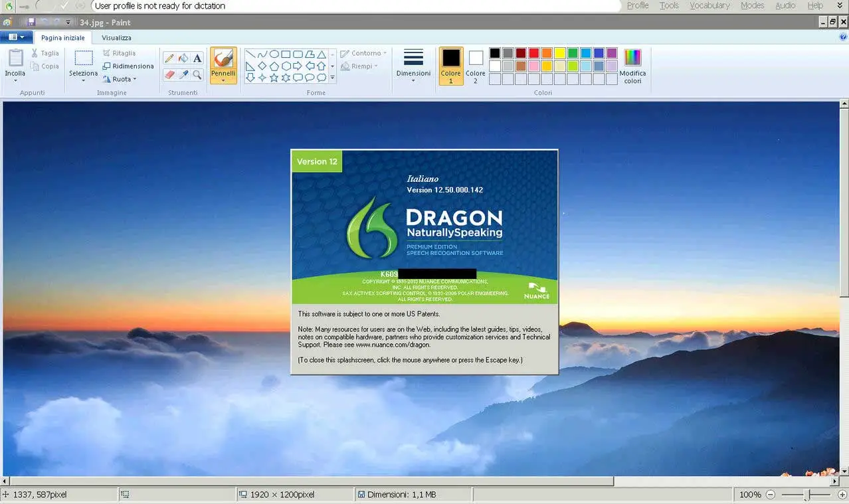Open the Ruota rotate dropdown
This screenshot has height=504, width=849.
(x=120, y=79)
